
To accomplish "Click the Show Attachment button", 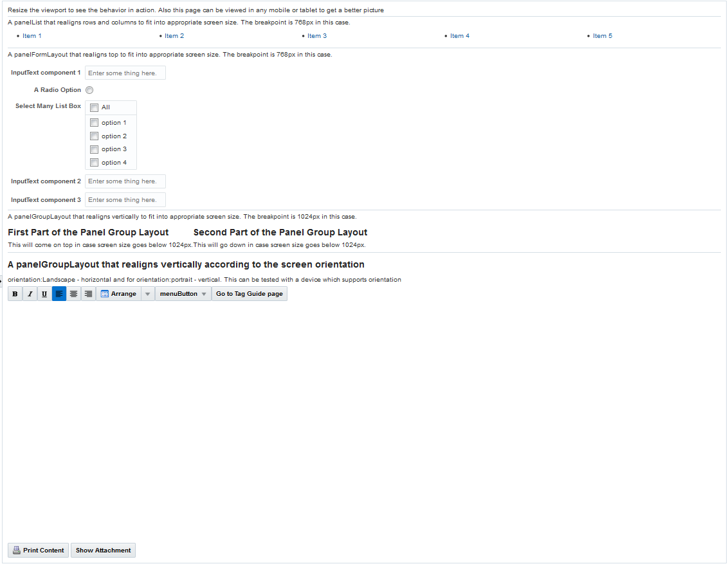I will (x=103, y=550).
